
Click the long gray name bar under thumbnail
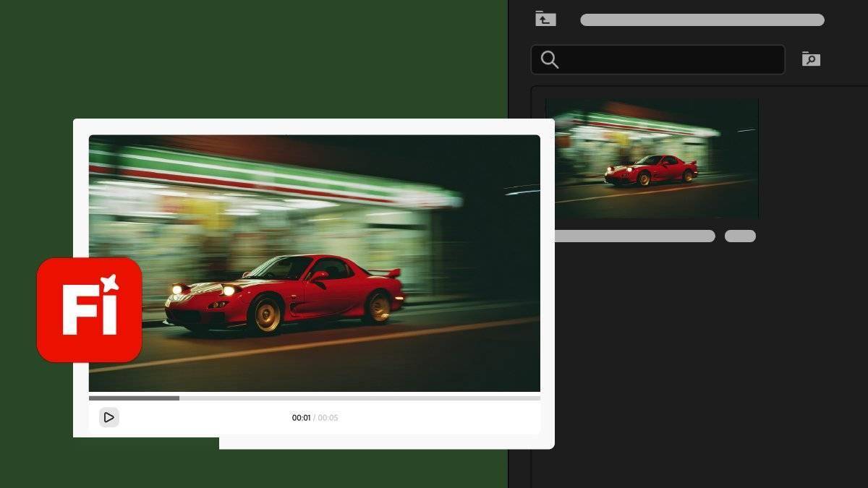tap(634, 236)
